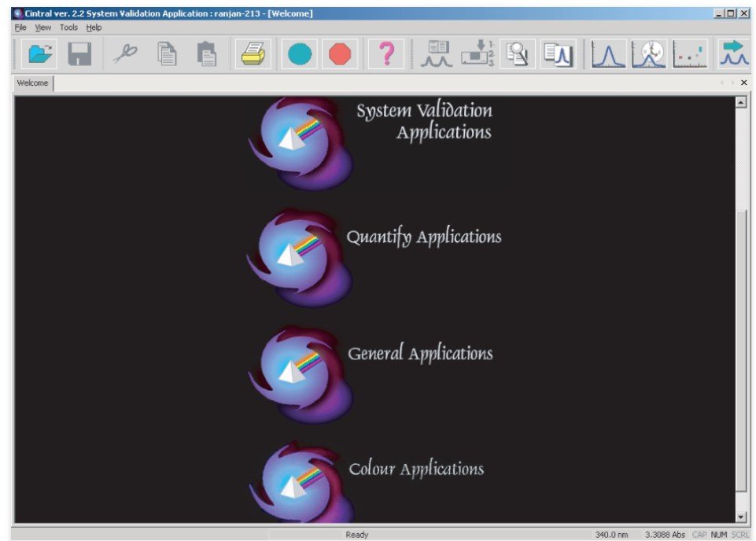Click the scatter data points plot icon

[x=689, y=54]
